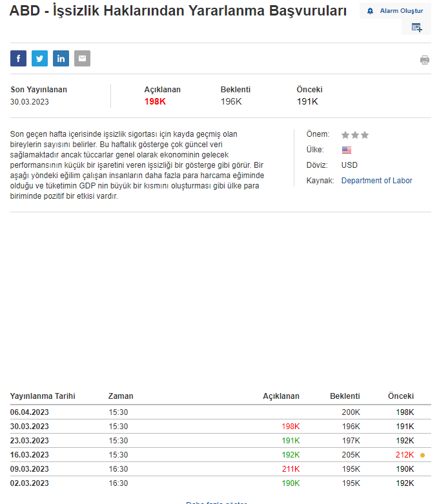Select the 06.04.2023 upcoming release date
The width and height of the screenshot is (439, 504).
pyautogui.click(x=30, y=412)
